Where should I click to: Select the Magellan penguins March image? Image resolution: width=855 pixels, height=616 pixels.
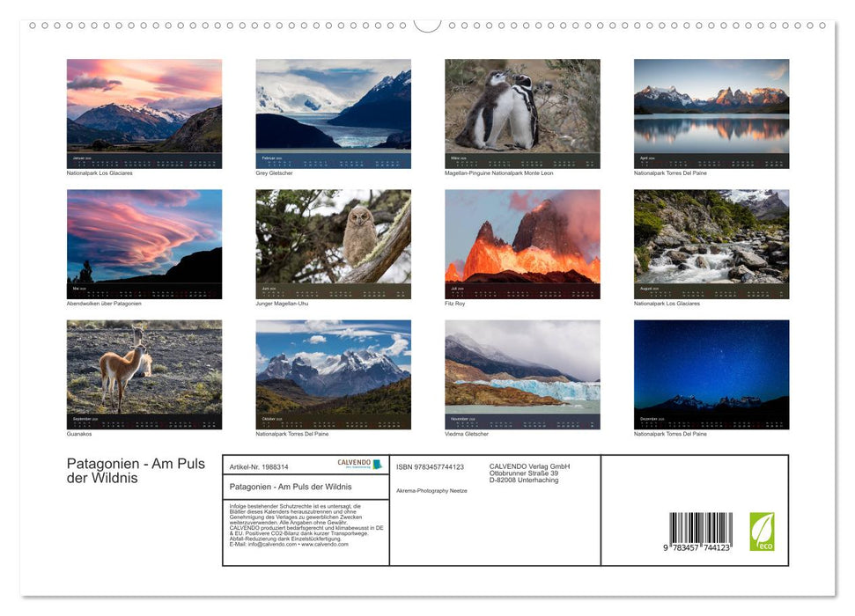pyautogui.click(x=522, y=113)
